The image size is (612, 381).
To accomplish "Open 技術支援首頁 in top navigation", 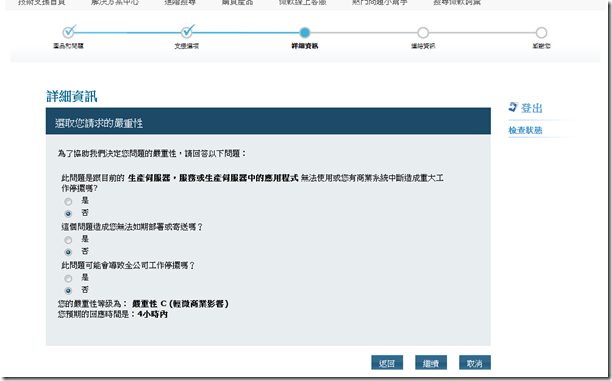I will coord(42,2).
